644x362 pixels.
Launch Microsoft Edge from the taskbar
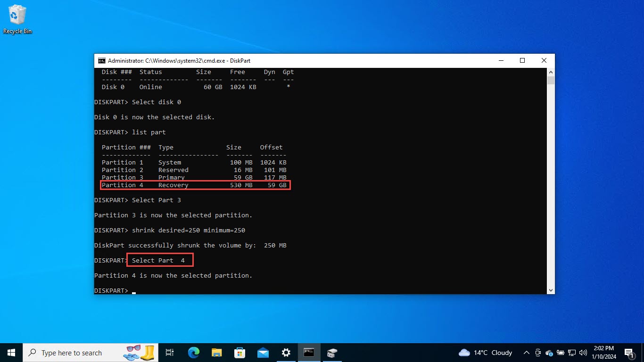coord(193,353)
